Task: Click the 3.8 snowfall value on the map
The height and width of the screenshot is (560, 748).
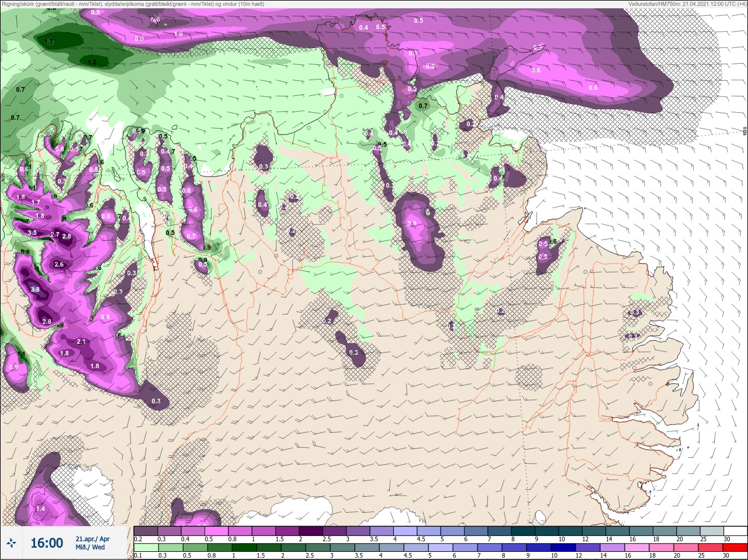Action: pyautogui.click(x=35, y=290)
